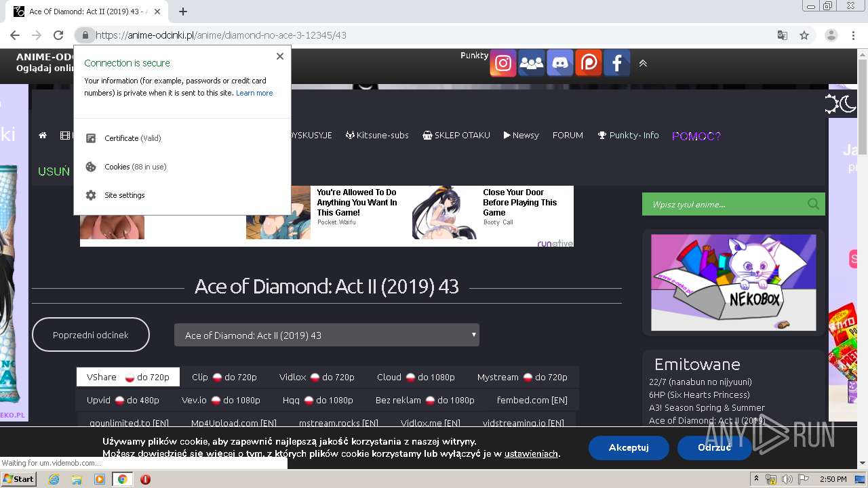Select Mystream do 720p player tab
This screenshot has height=488, width=868.
click(522, 377)
